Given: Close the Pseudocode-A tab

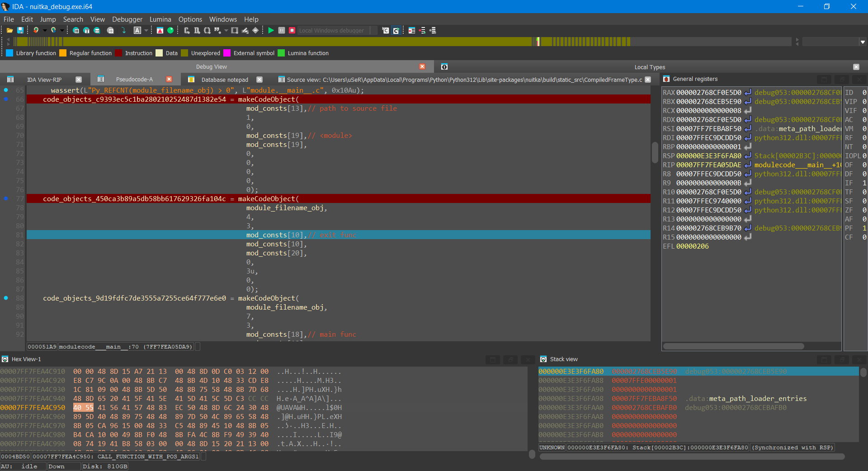Looking at the screenshot, I should coord(169,79).
